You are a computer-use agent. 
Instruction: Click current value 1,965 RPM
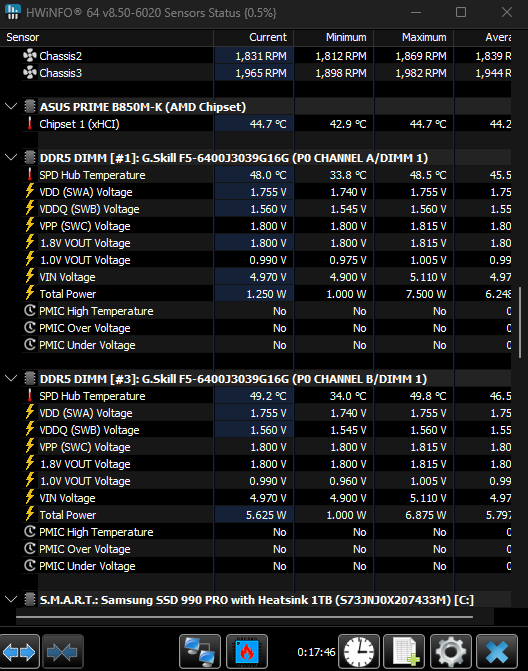tap(261, 73)
